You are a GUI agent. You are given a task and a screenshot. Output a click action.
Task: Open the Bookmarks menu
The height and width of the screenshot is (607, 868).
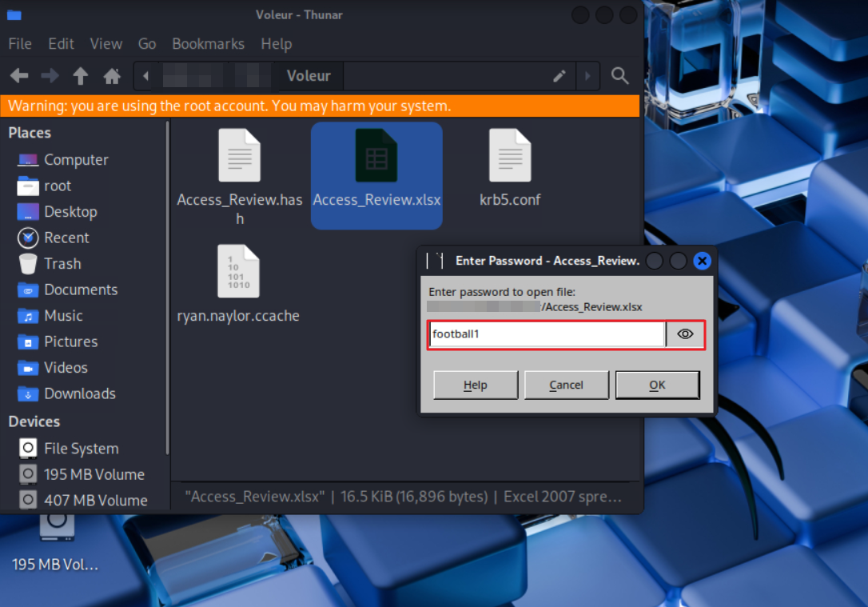click(208, 44)
